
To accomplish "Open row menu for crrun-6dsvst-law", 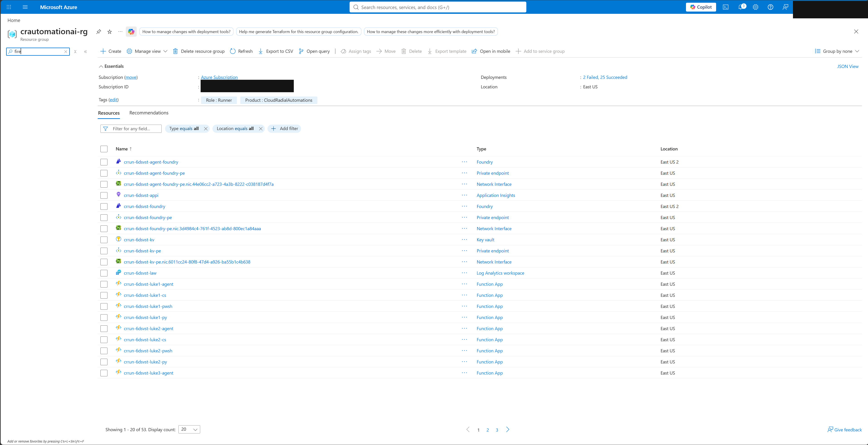I will click(464, 273).
